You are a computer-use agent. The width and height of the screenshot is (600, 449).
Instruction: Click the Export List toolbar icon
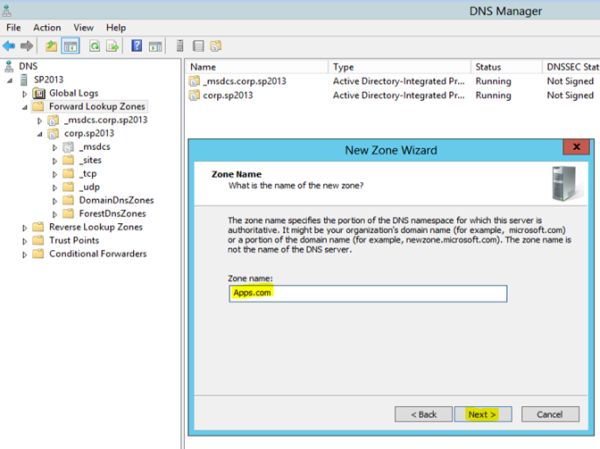(112, 46)
